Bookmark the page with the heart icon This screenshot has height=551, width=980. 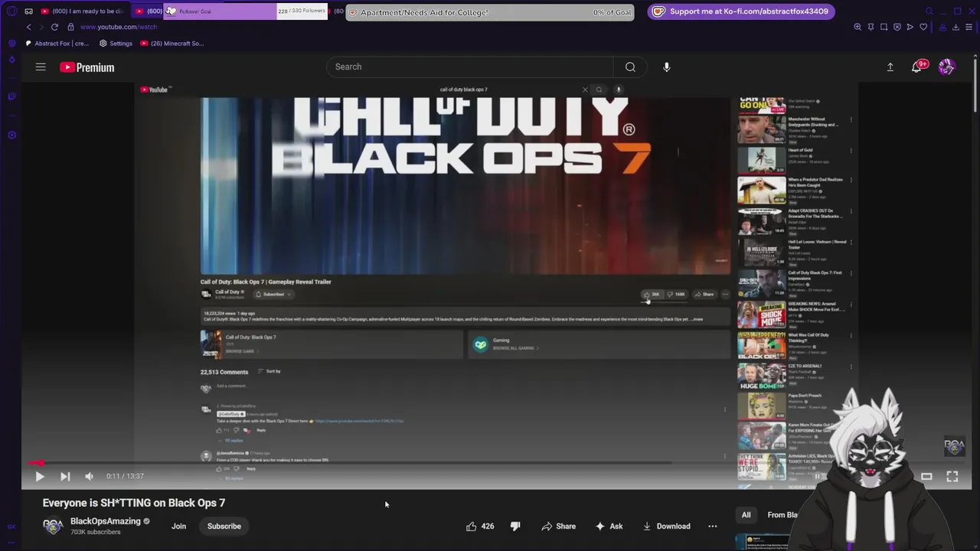(x=923, y=27)
